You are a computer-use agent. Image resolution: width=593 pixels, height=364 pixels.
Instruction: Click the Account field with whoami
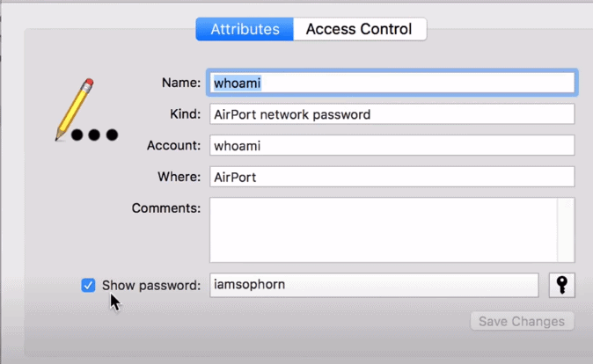tap(392, 146)
